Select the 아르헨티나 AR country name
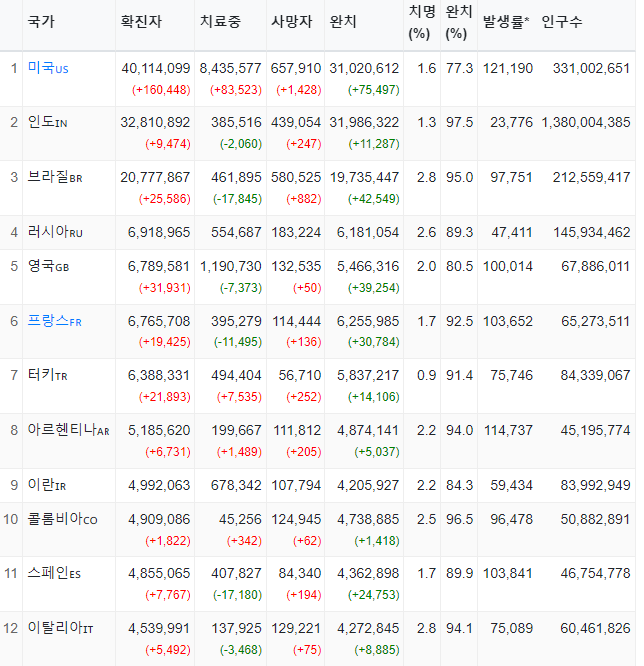The image size is (644, 666). 69,430
